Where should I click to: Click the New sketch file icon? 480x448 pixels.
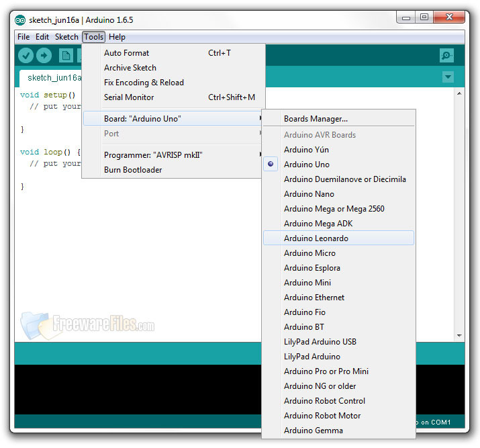coord(66,56)
